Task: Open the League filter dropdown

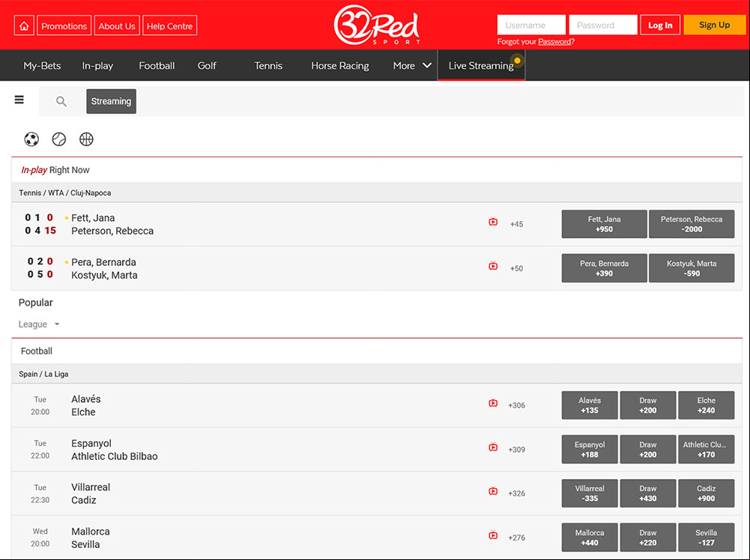Action: (x=39, y=324)
